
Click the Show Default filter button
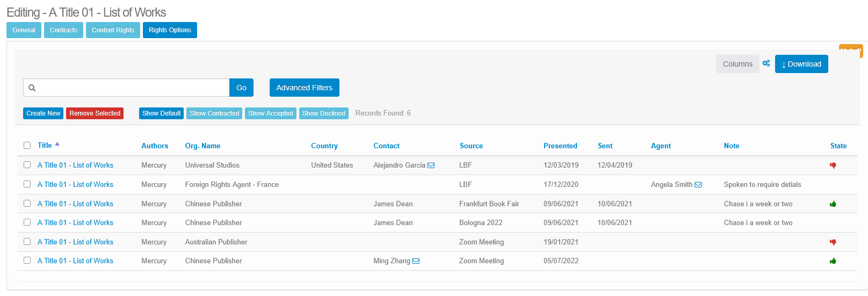(x=162, y=113)
